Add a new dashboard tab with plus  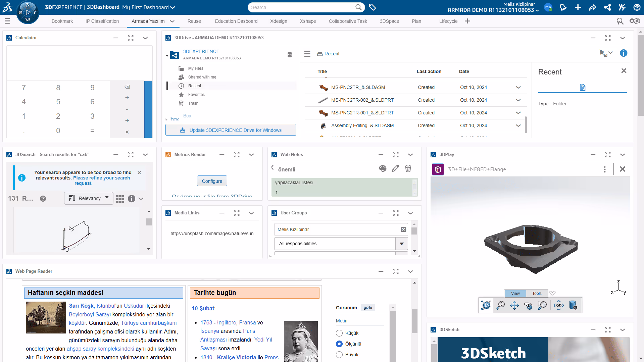pos(467,21)
